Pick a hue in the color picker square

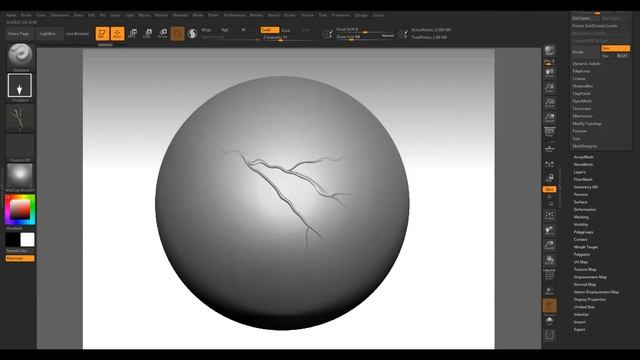pyautogui.click(x=20, y=210)
